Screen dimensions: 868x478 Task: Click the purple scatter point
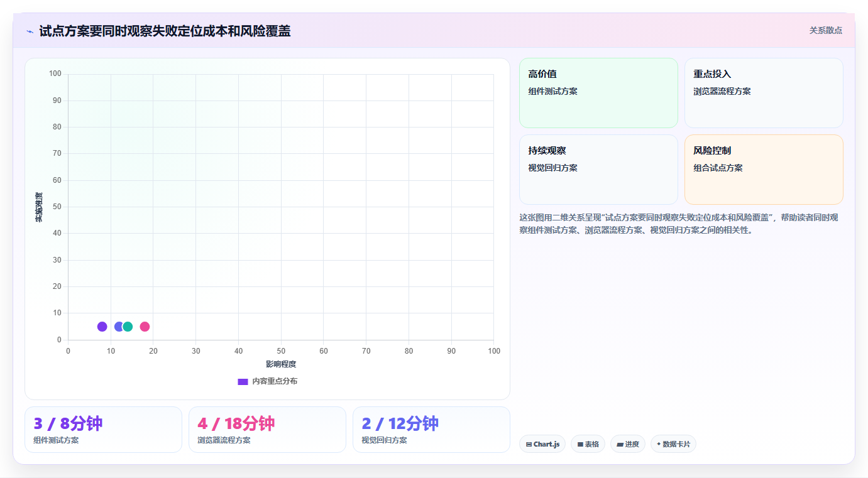click(x=102, y=327)
